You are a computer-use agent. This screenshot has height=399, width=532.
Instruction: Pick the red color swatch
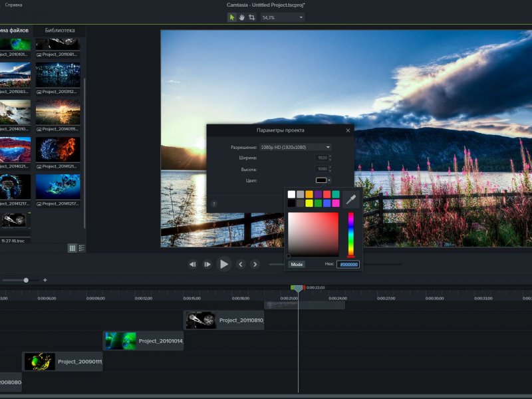coord(327,194)
